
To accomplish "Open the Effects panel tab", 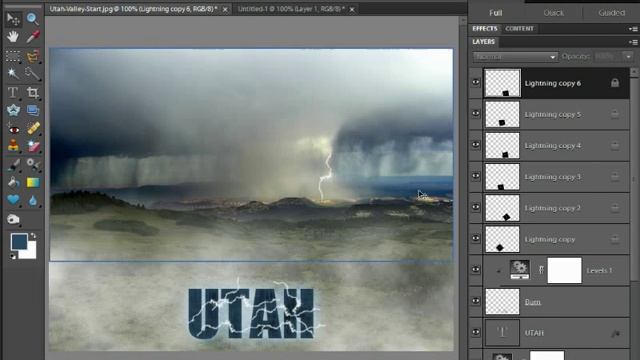I will (x=485, y=29).
